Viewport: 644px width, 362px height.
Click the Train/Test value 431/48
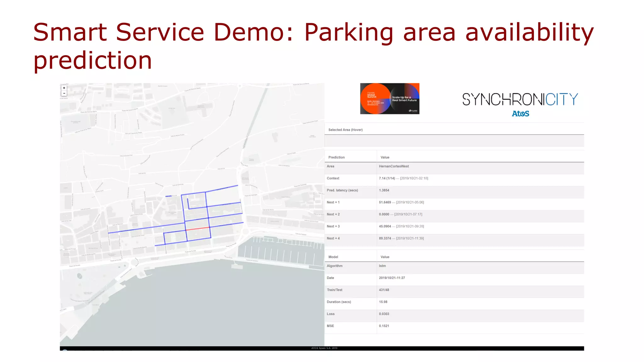384,290
